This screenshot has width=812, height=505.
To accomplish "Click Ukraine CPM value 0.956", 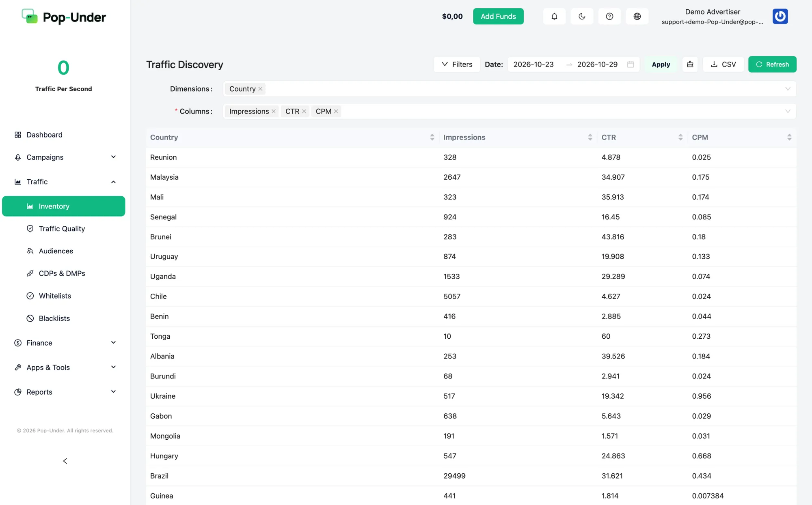I will pos(702,396).
